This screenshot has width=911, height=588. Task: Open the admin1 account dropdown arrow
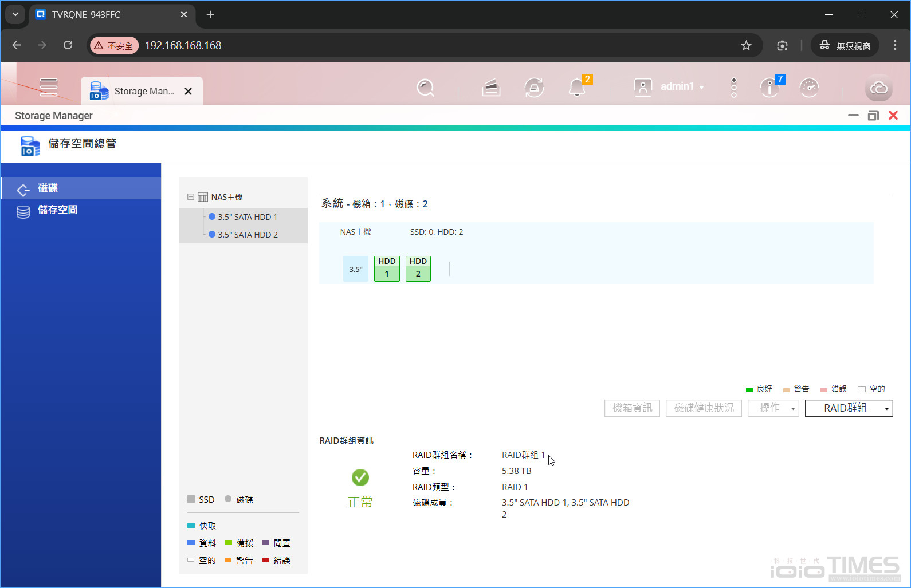click(701, 88)
